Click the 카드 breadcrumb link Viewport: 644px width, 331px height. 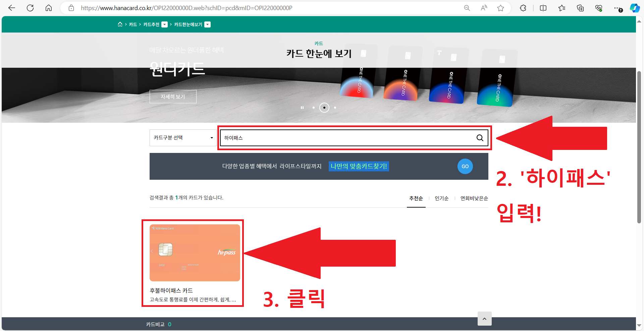click(x=133, y=24)
